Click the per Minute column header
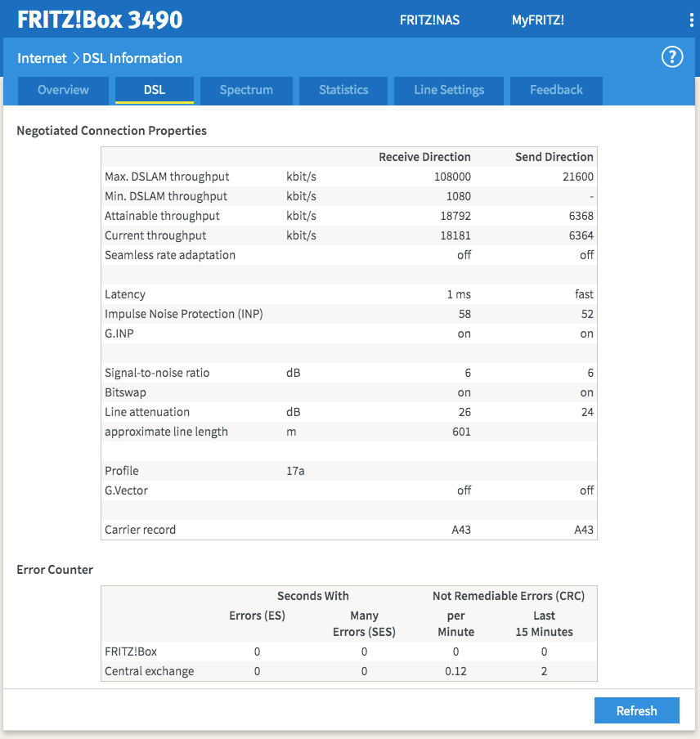The image size is (700, 739). (x=455, y=624)
